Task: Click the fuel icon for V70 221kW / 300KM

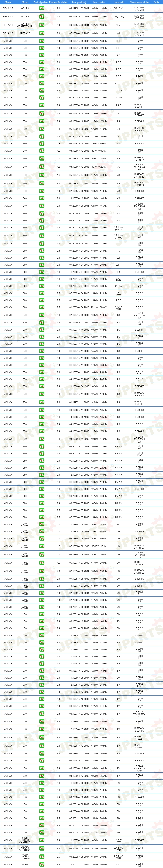Action: 42,832
